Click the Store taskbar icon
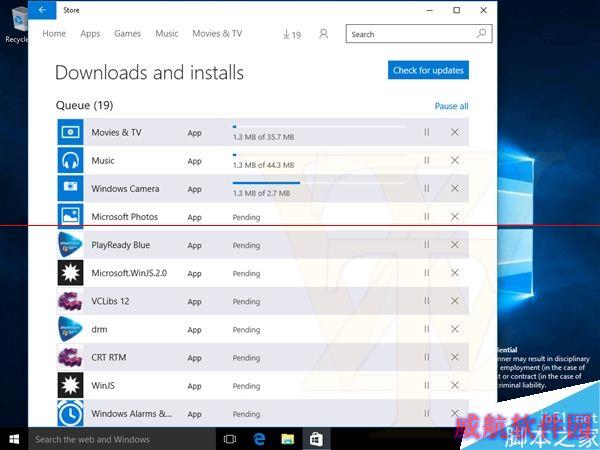600x450 pixels. coord(316,439)
